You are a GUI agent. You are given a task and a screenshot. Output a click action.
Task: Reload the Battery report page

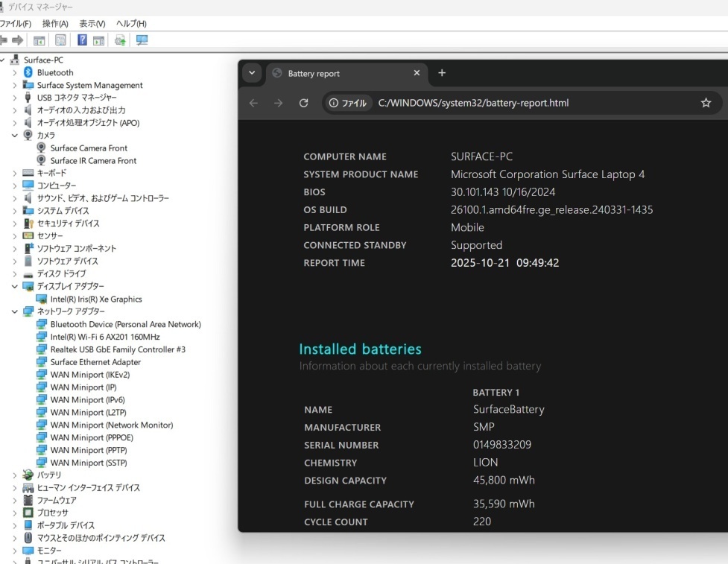pyautogui.click(x=303, y=103)
